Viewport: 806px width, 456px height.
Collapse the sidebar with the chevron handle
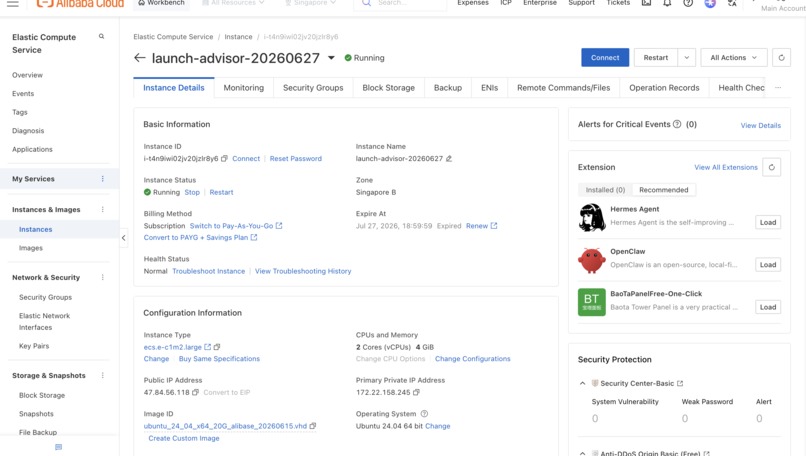click(x=123, y=238)
